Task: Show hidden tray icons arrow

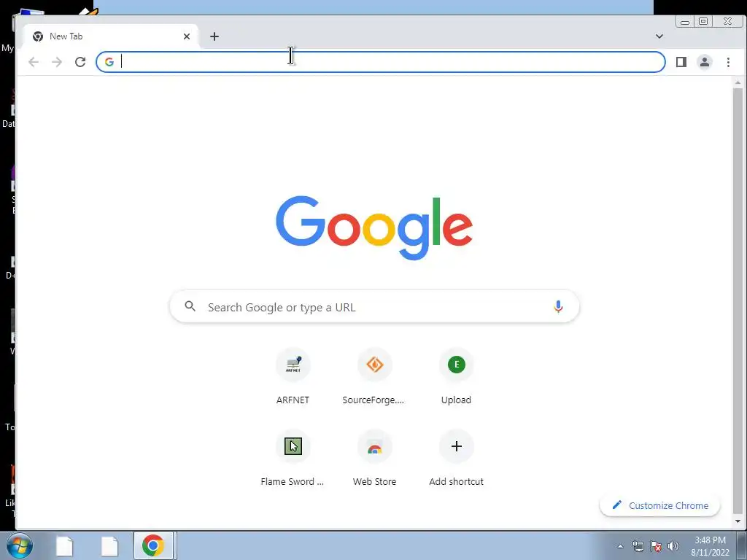Action: click(620, 546)
